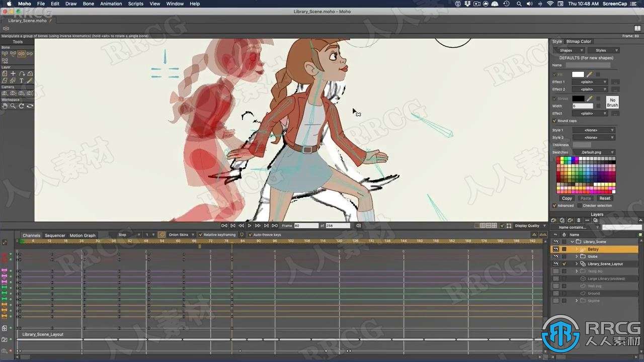The width and height of the screenshot is (644, 362).
Task: Enable Checker selection checkbox
Action: 580,206
